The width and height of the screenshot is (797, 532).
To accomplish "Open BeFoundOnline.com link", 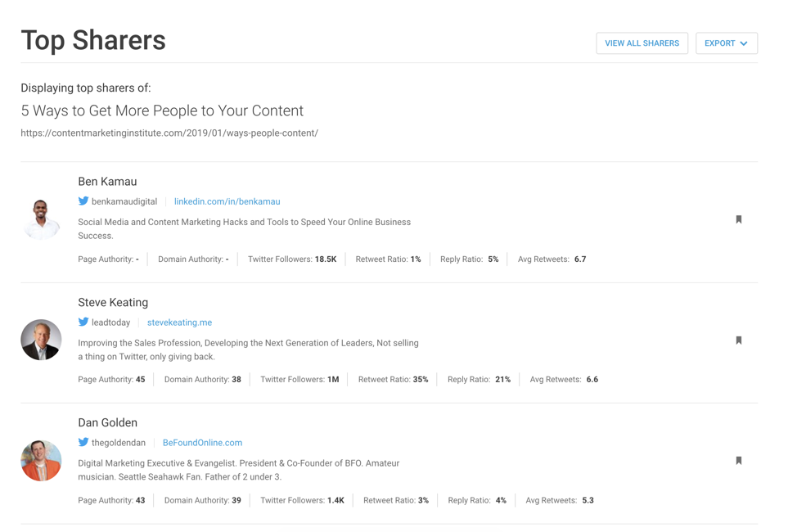I will (x=202, y=443).
